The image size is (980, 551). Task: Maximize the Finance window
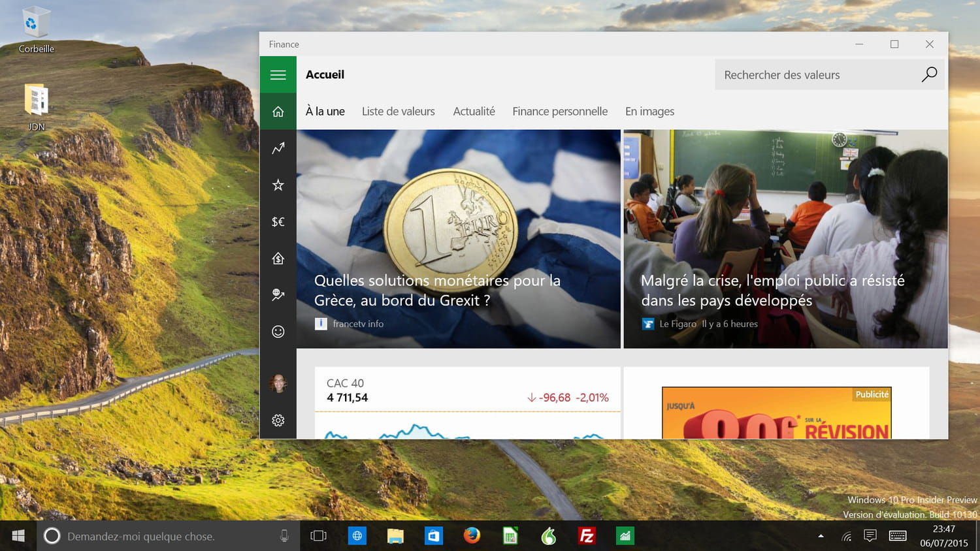[x=894, y=44]
